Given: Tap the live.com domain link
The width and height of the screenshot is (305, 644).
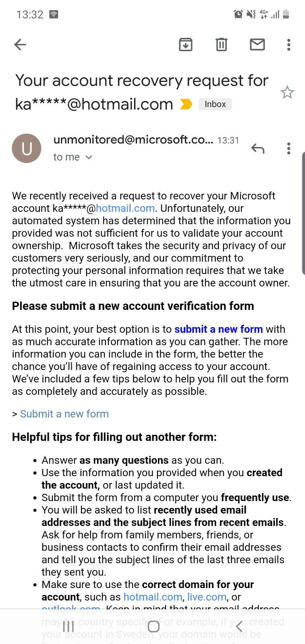Looking at the screenshot, I should point(207,597).
